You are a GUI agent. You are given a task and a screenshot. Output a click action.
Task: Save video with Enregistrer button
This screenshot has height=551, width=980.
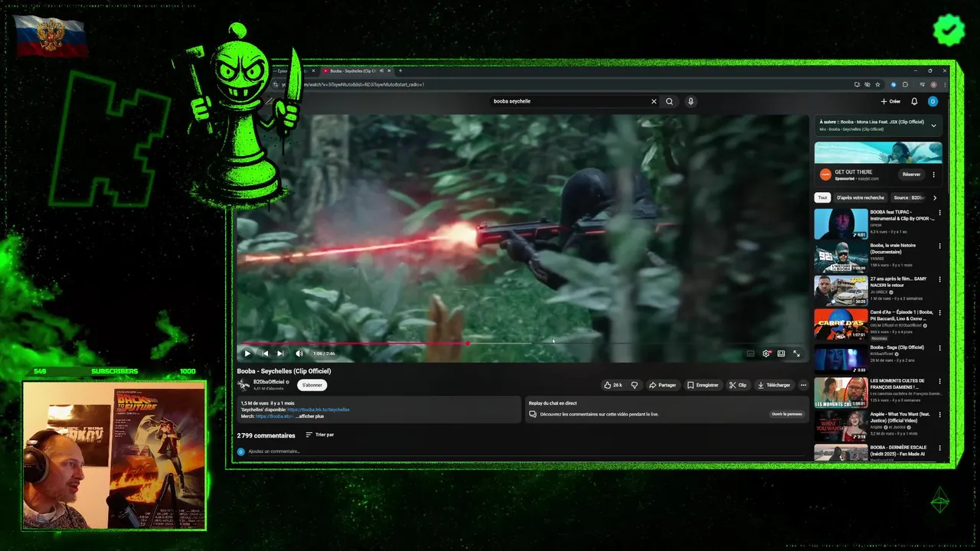[x=703, y=385]
